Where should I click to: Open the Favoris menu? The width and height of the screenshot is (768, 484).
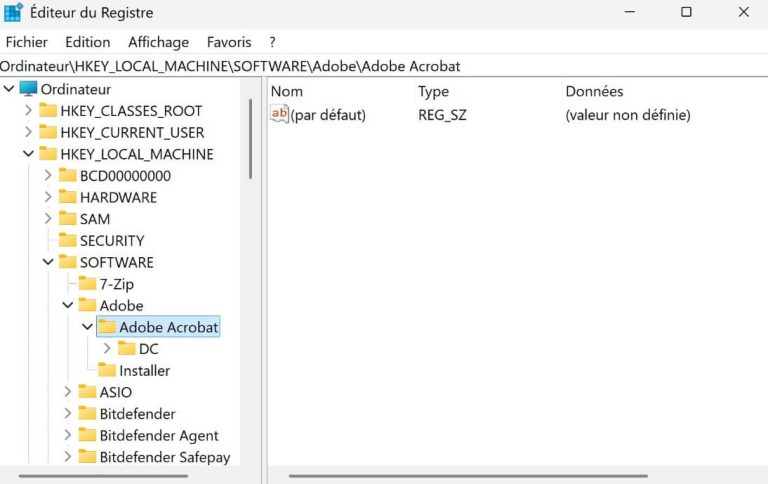pyautogui.click(x=229, y=42)
